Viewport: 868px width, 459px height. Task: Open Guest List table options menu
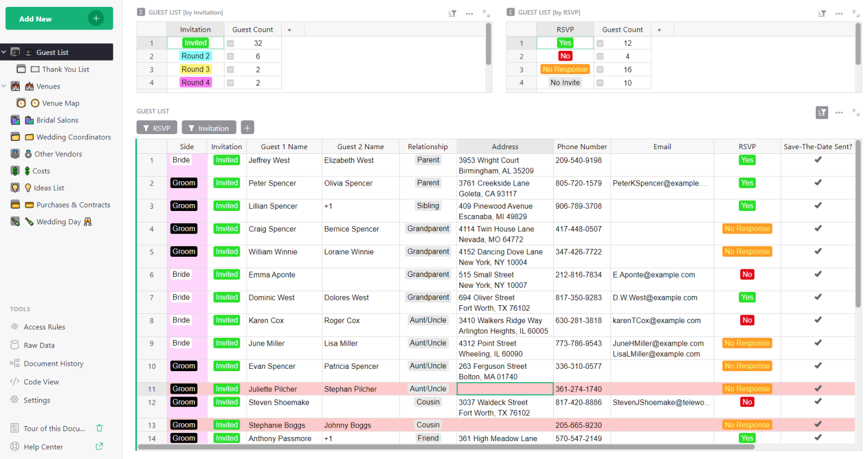coord(839,112)
